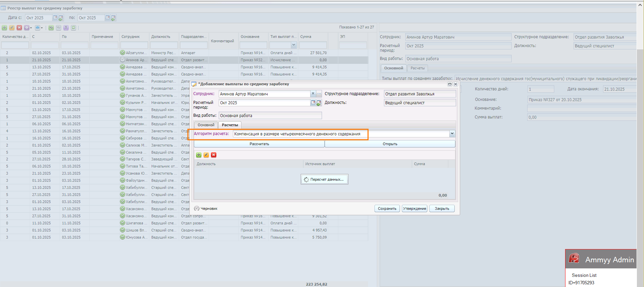Open Основной tab in background details panel

click(394, 68)
